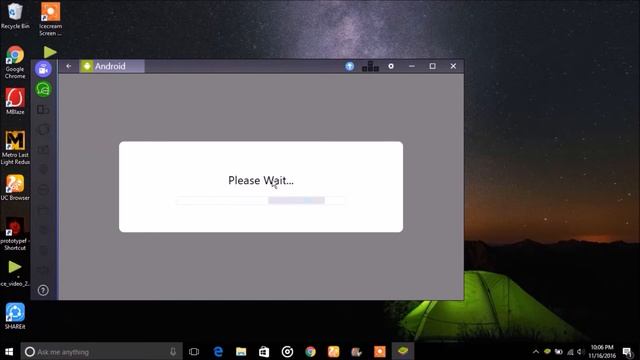Open the ce_video_2 desktop file

[15, 273]
